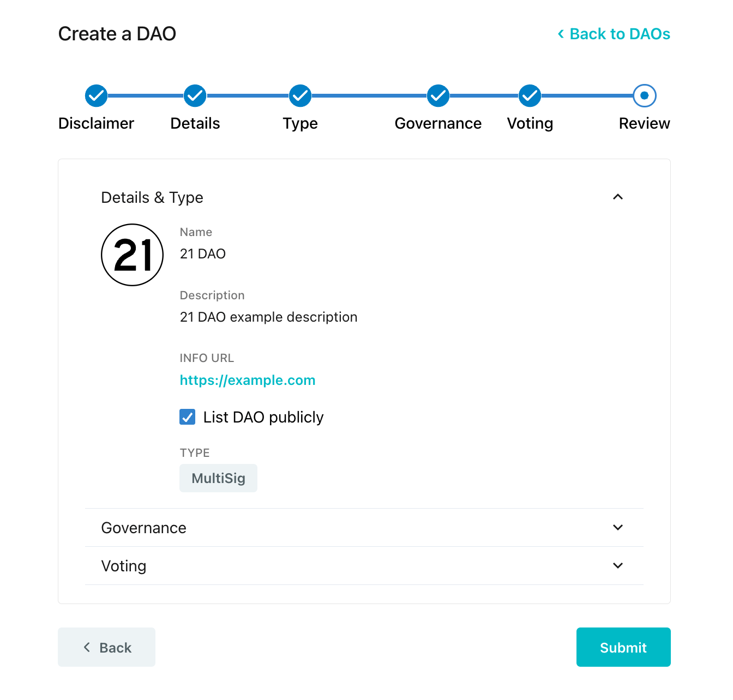
Task: Click the 21 DAO logo avatar
Action: (x=133, y=255)
